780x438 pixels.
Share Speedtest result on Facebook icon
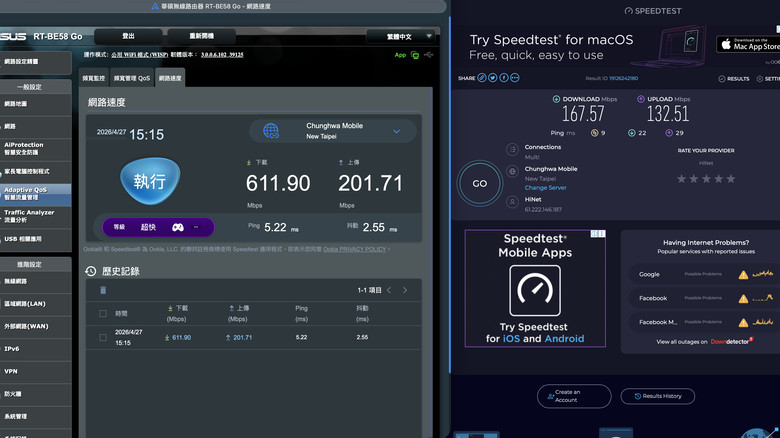point(503,78)
